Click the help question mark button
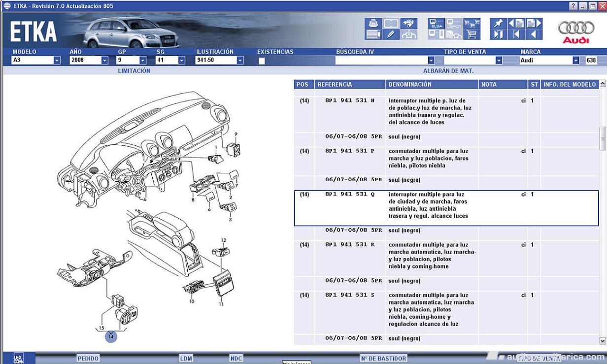 [x=573, y=6]
